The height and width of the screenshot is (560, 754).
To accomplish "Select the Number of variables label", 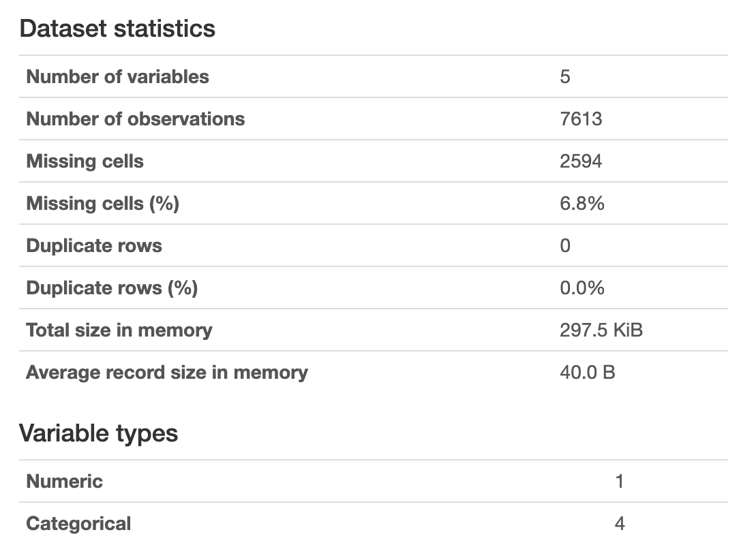I will coord(117,76).
